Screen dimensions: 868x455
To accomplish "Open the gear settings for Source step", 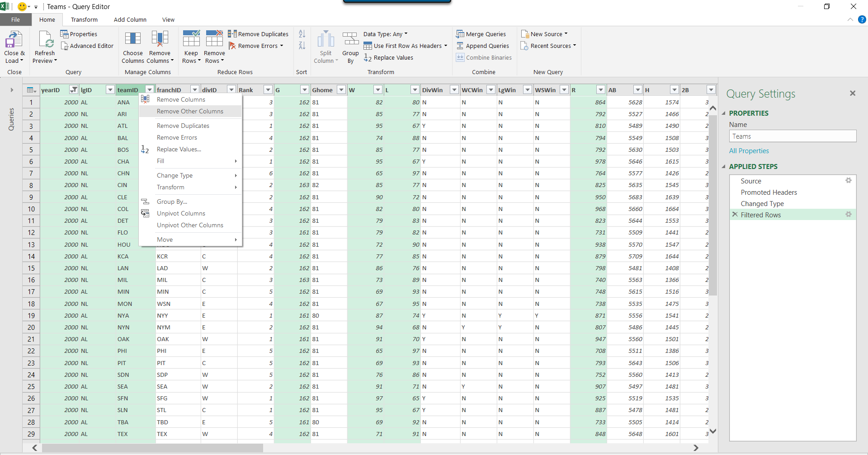I will tap(848, 181).
